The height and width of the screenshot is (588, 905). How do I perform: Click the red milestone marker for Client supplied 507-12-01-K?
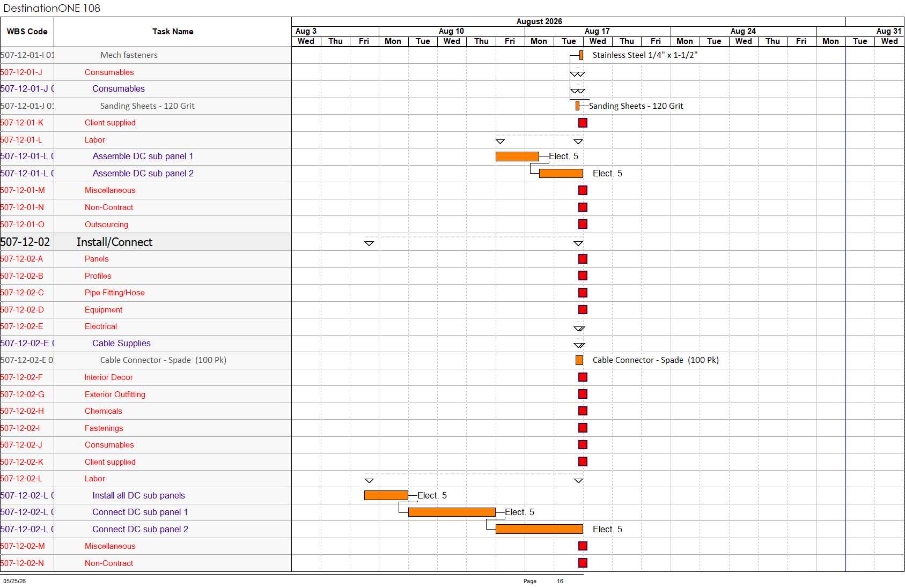coord(583,123)
